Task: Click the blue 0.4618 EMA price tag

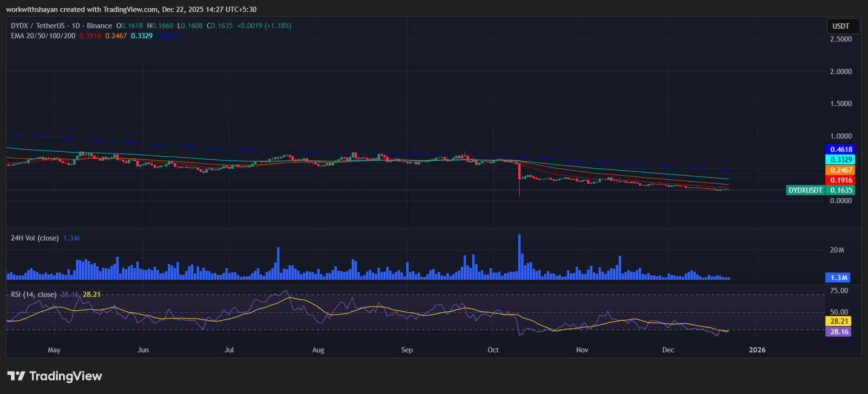Action: point(841,150)
